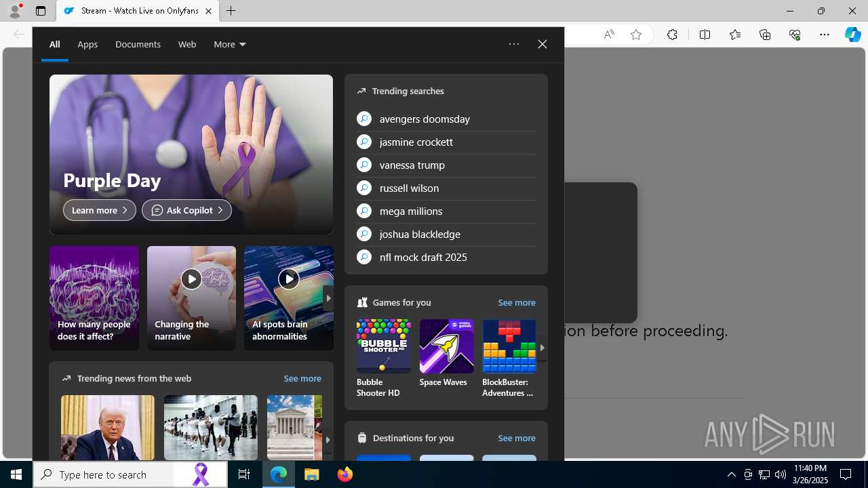Screen dimensions: 868x488
Task: Click the Learn more button on Purple Day
Action: (100, 210)
